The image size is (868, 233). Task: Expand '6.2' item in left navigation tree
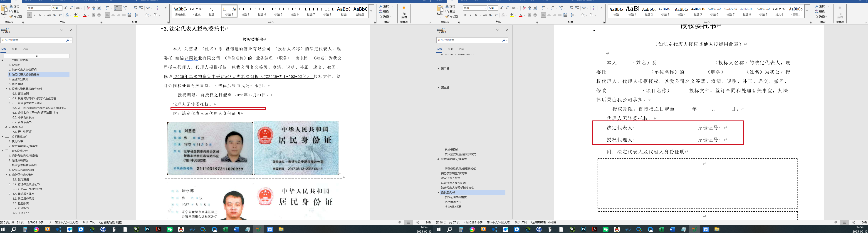click(x=10, y=98)
